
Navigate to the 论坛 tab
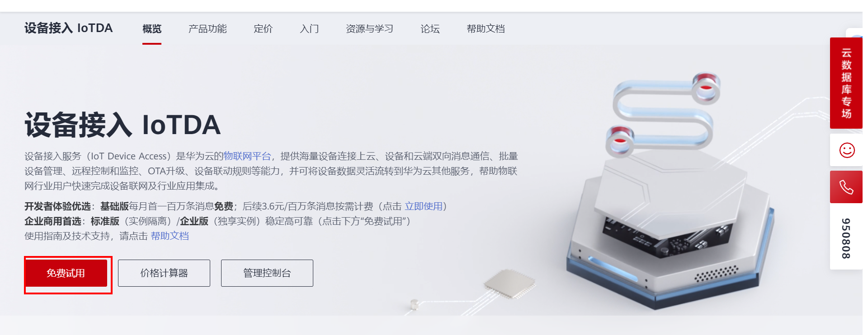click(430, 29)
